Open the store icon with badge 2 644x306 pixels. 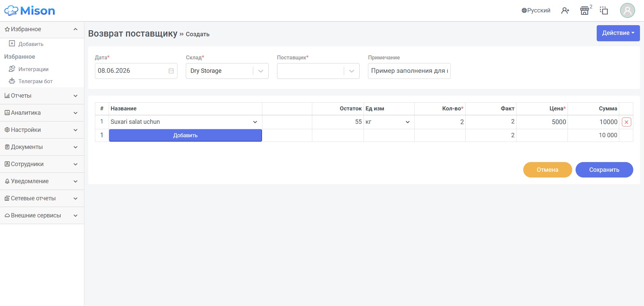tap(585, 11)
